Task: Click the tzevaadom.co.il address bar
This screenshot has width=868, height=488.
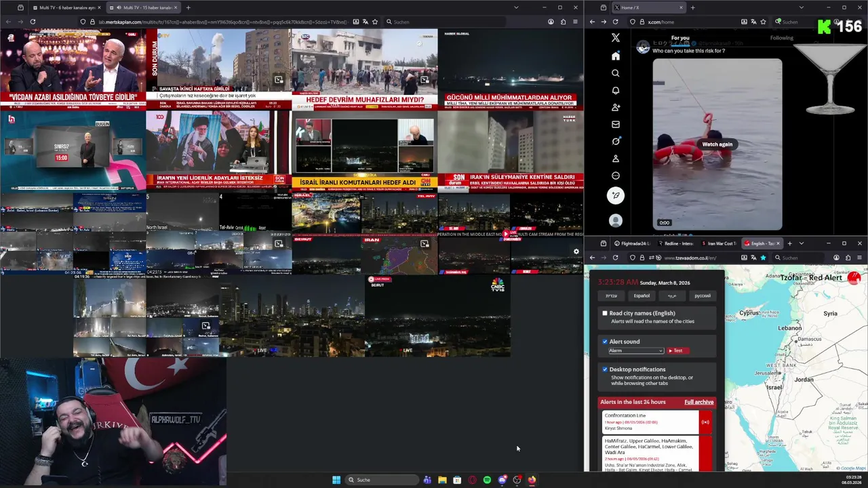Action: coord(698,258)
